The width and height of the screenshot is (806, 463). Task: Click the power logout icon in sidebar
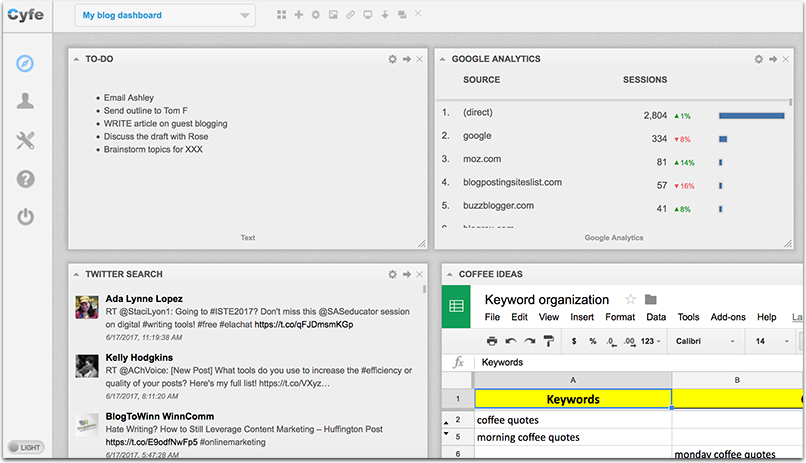(26, 217)
